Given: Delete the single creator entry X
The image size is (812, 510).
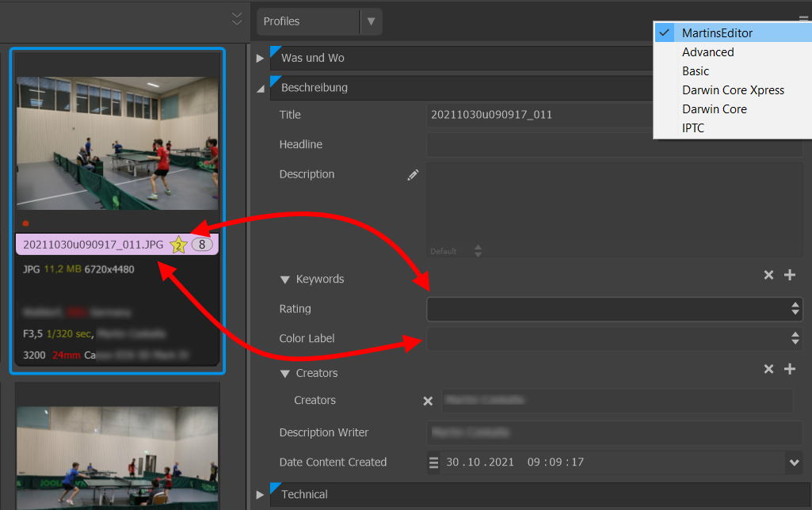Looking at the screenshot, I should pyautogui.click(x=428, y=401).
